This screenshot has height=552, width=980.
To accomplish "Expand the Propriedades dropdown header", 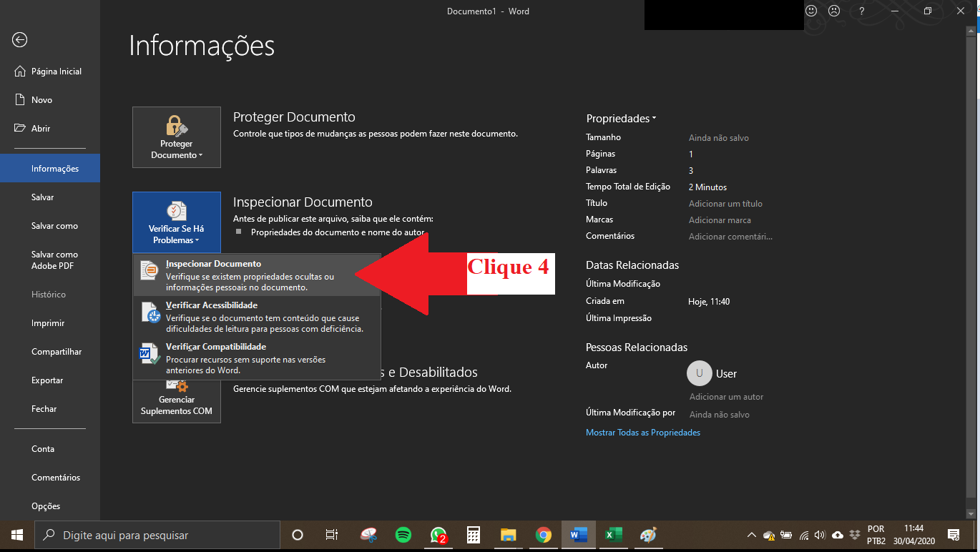I will pyautogui.click(x=621, y=119).
